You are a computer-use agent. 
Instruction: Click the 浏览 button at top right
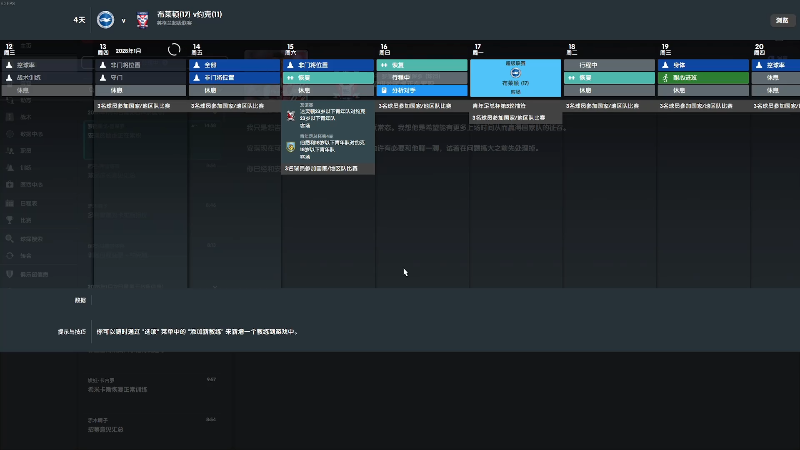(x=782, y=20)
